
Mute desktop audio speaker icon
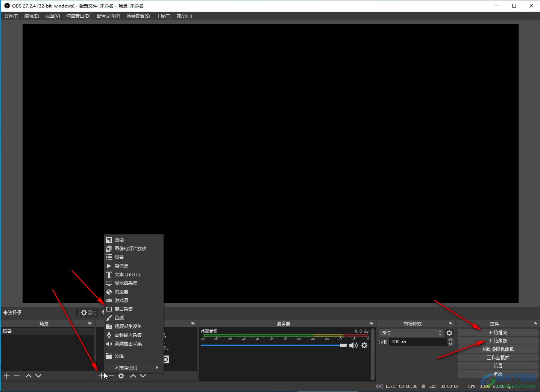pos(353,345)
